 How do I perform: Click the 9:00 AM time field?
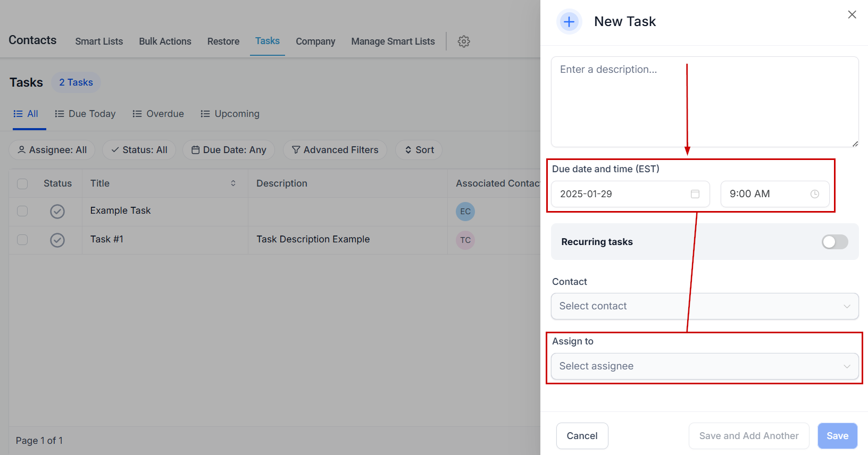click(x=775, y=194)
